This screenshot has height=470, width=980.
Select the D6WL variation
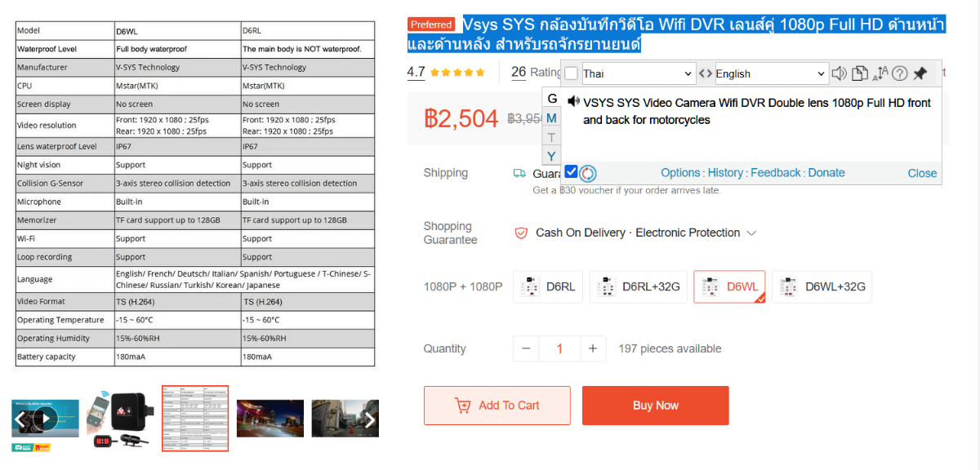click(730, 287)
